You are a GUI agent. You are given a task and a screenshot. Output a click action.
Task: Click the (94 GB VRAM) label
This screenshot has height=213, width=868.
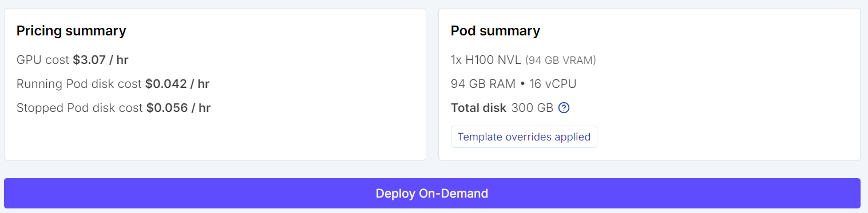coord(561,60)
